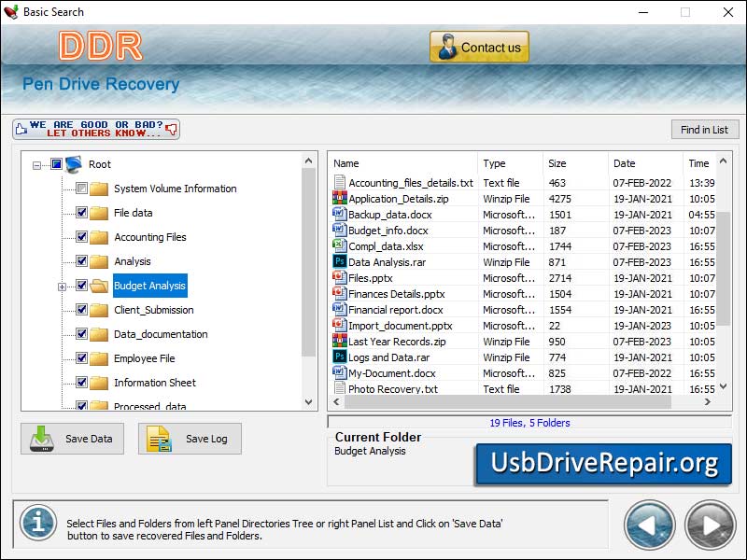Screen dimensions: 747x560
Task: Sort file list by Time column
Action: tap(698, 163)
